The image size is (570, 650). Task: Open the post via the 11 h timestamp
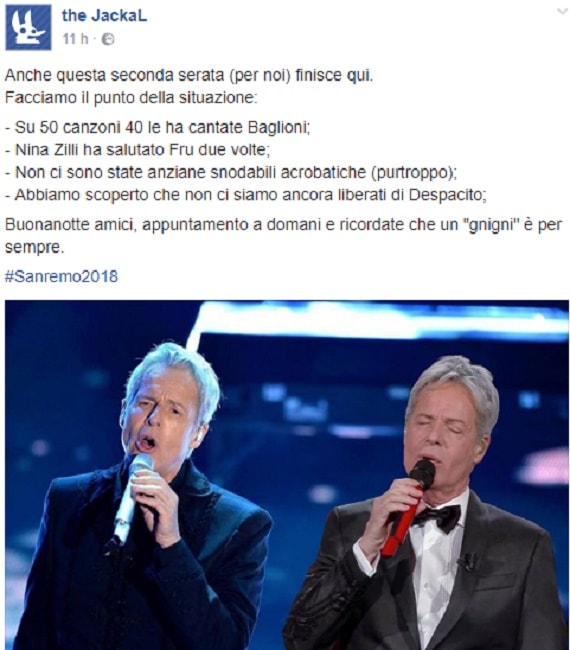(75, 39)
